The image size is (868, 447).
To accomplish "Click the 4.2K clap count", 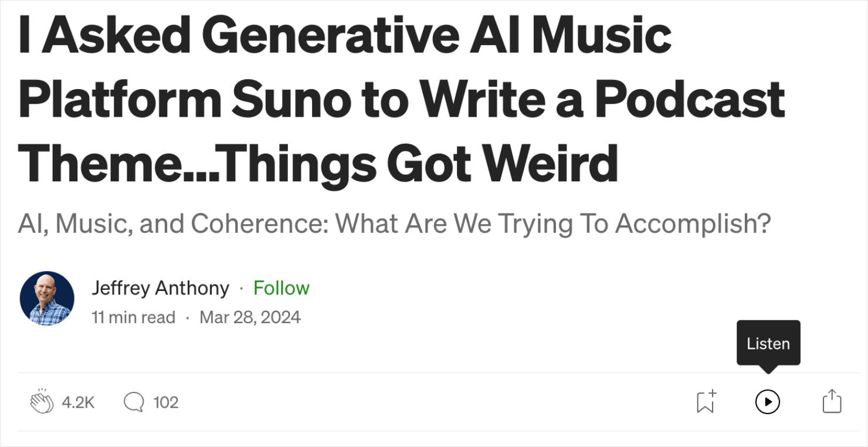I will tap(78, 402).
